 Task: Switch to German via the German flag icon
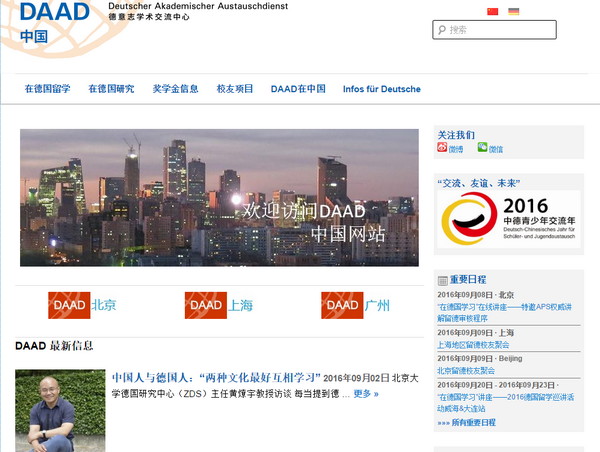tap(514, 11)
